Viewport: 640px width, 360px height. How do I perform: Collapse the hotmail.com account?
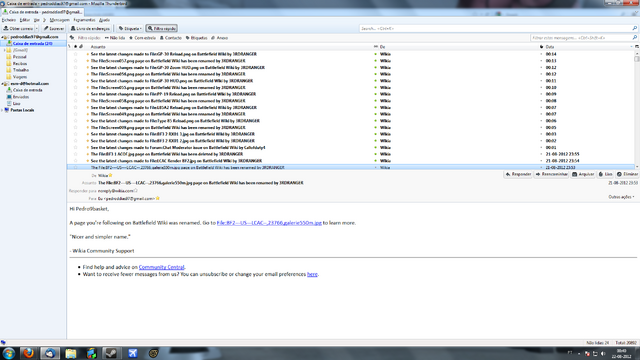(2, 84)
